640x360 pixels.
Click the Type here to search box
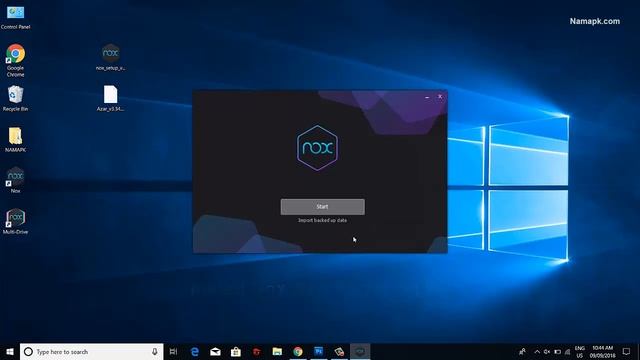pos(91,351)
